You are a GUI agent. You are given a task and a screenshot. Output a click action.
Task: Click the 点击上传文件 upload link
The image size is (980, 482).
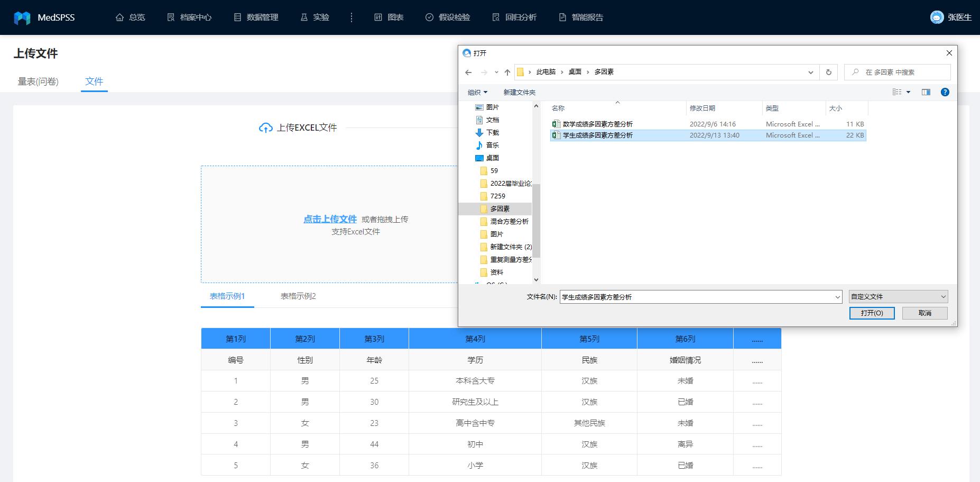(x=329, y=219)
